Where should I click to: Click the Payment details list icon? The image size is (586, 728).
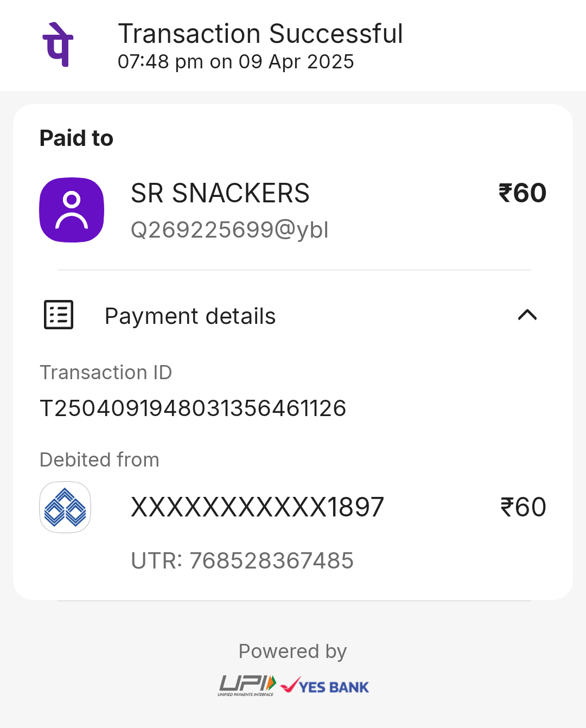[x=59, y=315]
